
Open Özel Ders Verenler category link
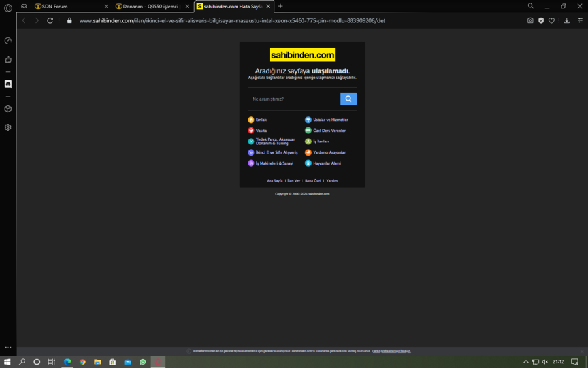[x=329, y=131]
